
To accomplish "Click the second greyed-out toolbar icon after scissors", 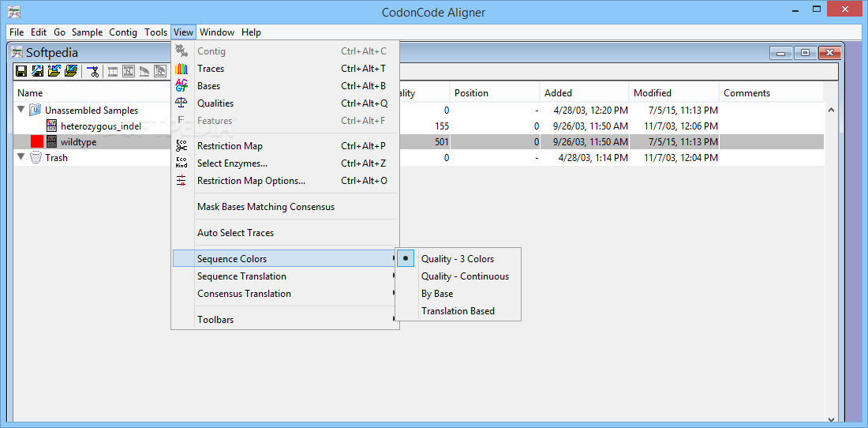I will click(x=129, y=71).
